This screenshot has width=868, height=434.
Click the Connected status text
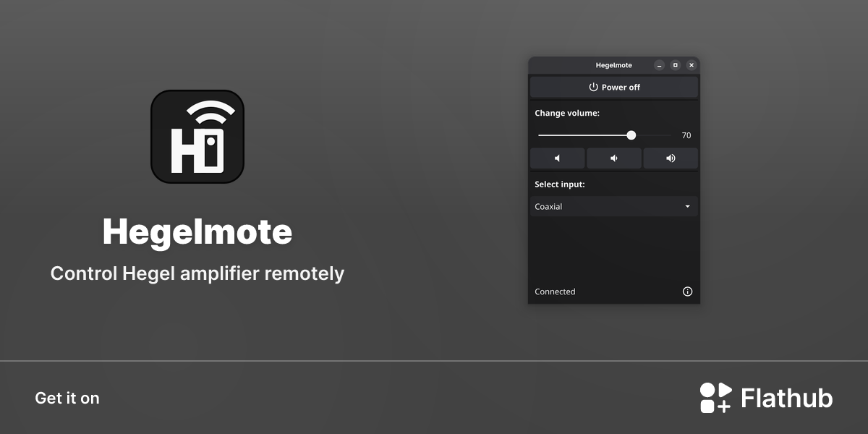555,292
